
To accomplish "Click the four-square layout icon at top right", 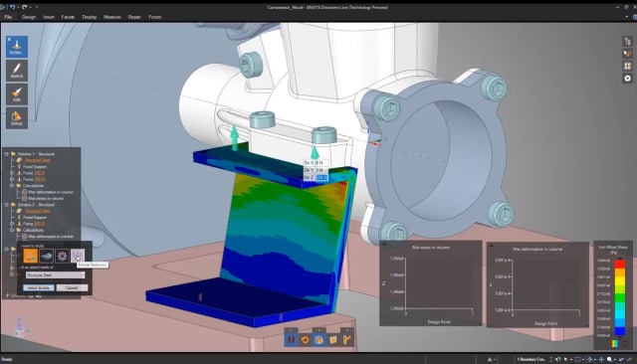I will [x=628, y=66].
